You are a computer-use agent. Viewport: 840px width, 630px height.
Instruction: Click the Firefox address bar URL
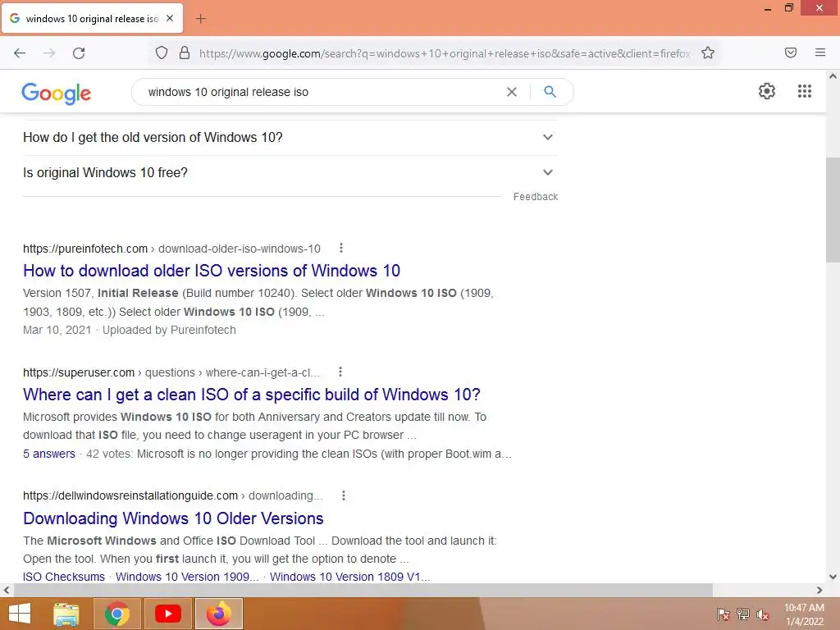point(445,53)
